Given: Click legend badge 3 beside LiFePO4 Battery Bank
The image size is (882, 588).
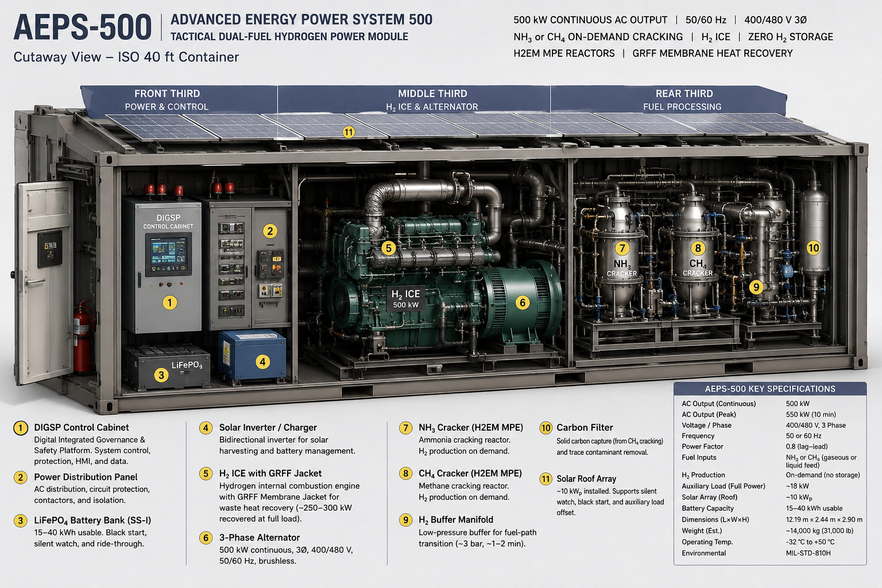Looking at the screenshot, I should 21,521.
